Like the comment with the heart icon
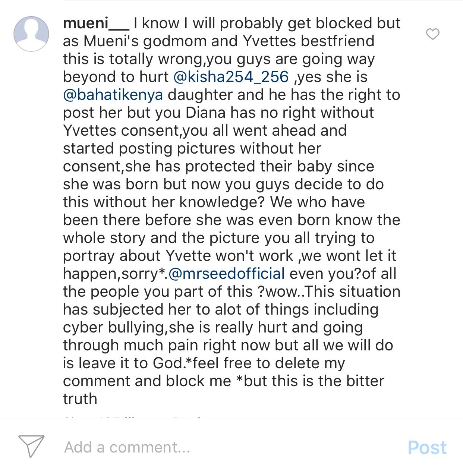This screenshot has width=463, height=476. click(x=432, y=34)
